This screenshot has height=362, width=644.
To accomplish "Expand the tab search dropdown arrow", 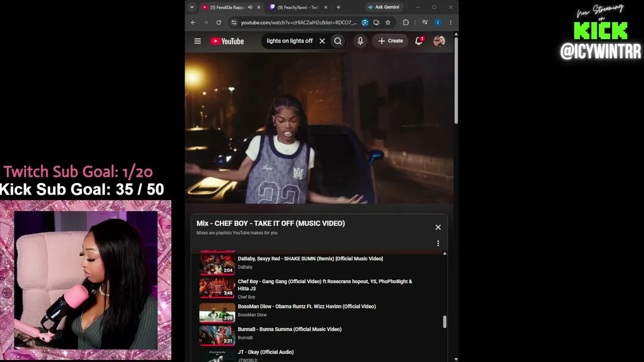I will click(x=192, y=8).
